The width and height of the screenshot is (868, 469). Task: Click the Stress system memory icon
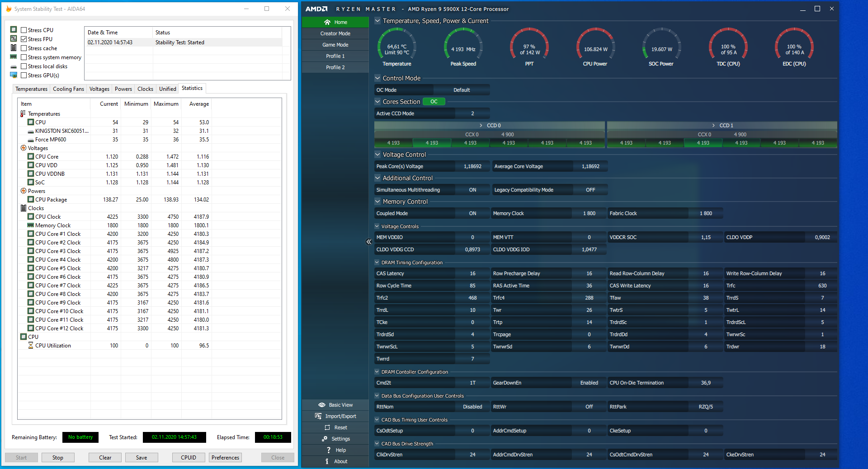14,57
